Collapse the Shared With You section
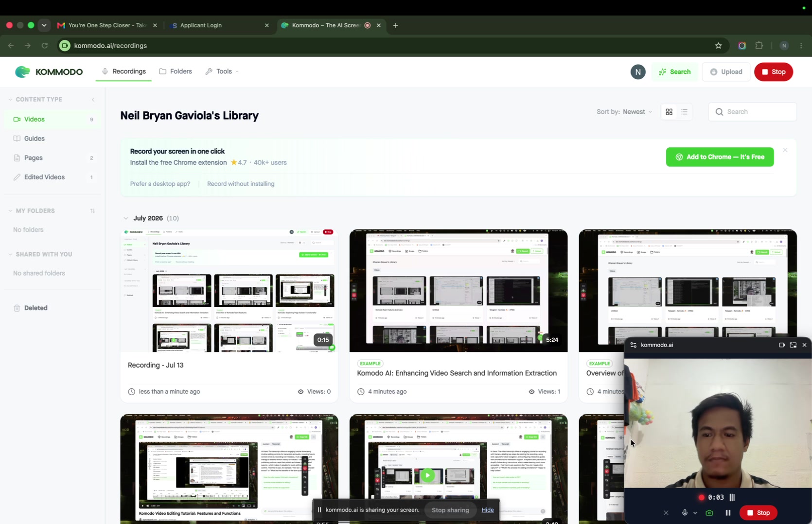Screen dimensions: 812x524 [x=10, y=254]
